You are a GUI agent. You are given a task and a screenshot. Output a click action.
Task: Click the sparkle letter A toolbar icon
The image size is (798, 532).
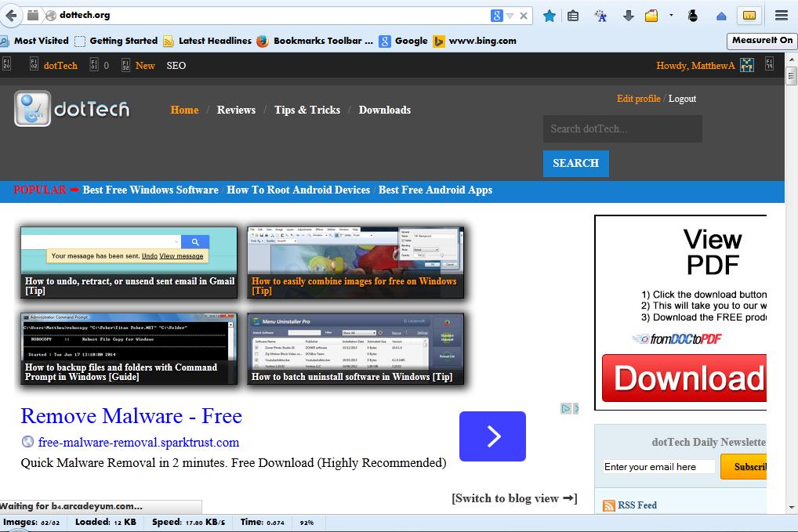point(601,16)
